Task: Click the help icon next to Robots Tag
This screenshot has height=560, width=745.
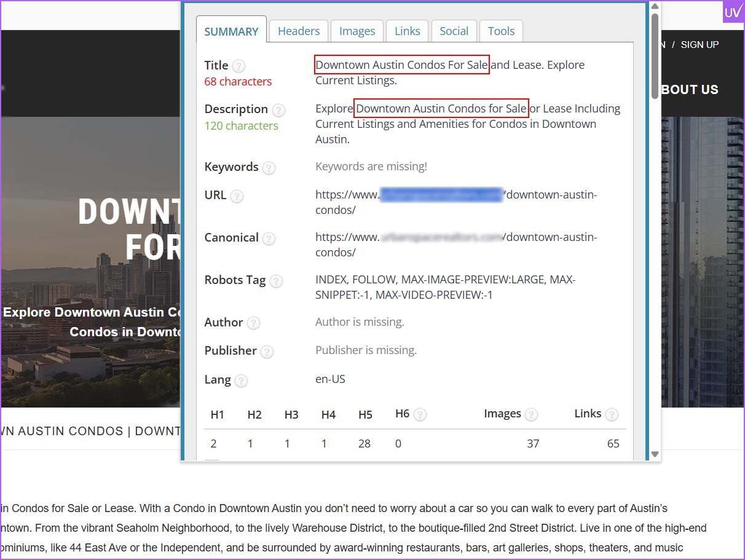Action: (x=276, y=282)
